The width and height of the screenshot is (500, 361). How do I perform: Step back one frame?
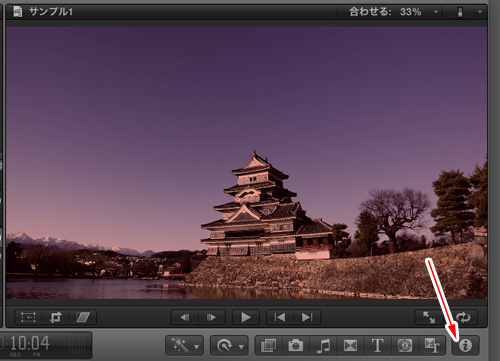click(x=184, y=317)
